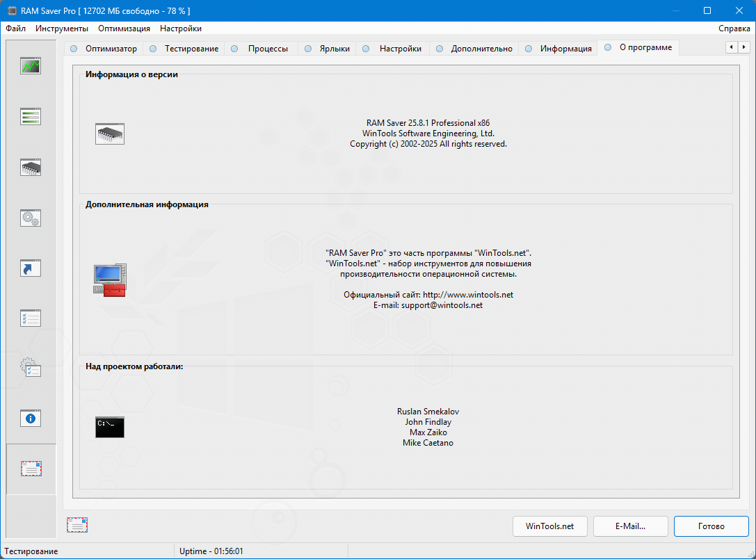Select the shortcut arrow sidebar icon
This screenshot has width=756, height=559.
[31, 268]
